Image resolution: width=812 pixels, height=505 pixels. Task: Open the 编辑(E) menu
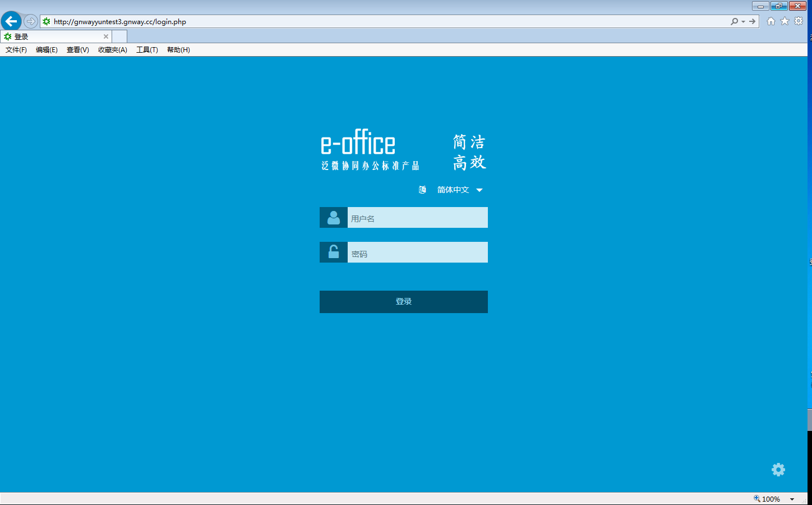coord(47,50)
